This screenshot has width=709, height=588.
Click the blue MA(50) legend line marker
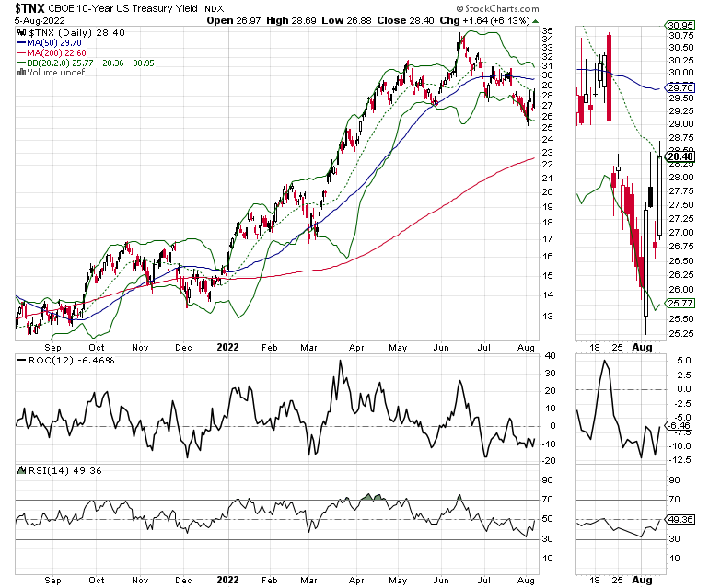(20, 43)
